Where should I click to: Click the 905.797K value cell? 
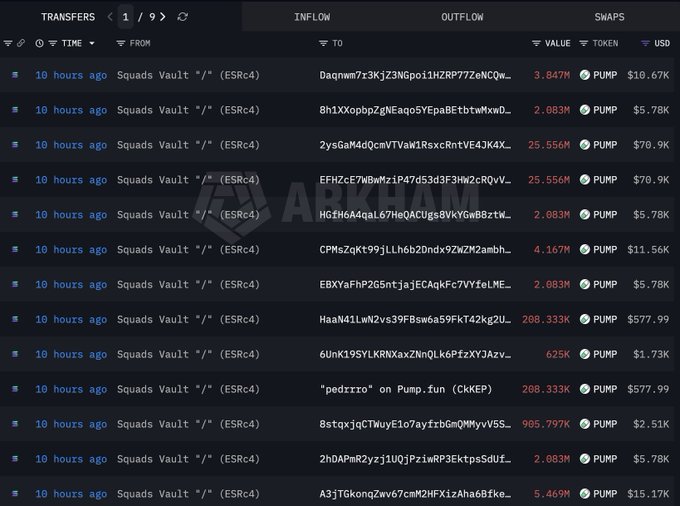pos(546,424)
